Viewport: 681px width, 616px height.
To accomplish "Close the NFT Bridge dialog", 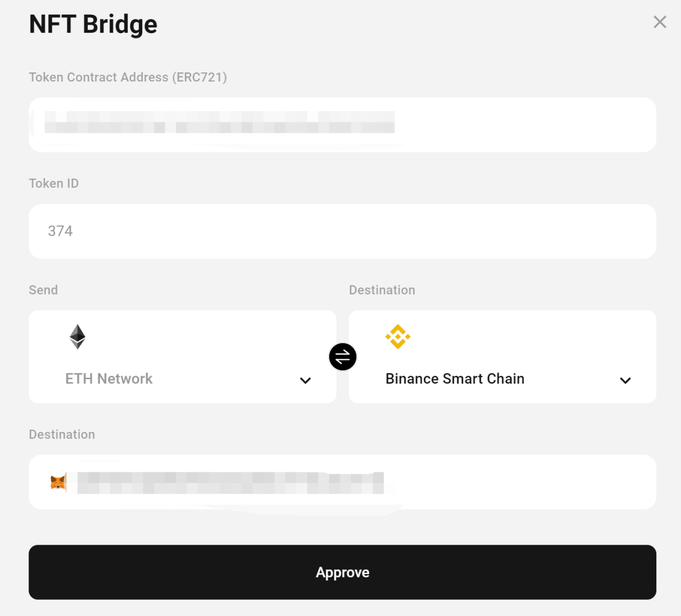I will coord(660,22).
